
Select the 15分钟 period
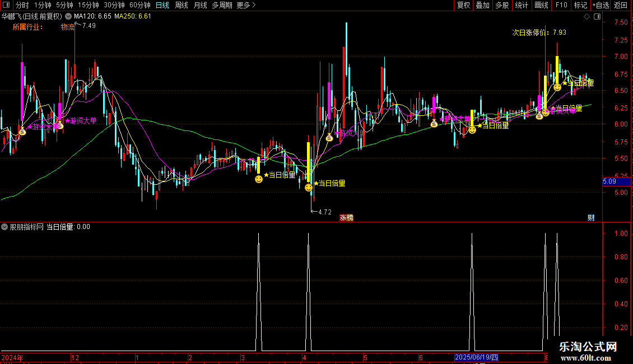pos(89,5)
